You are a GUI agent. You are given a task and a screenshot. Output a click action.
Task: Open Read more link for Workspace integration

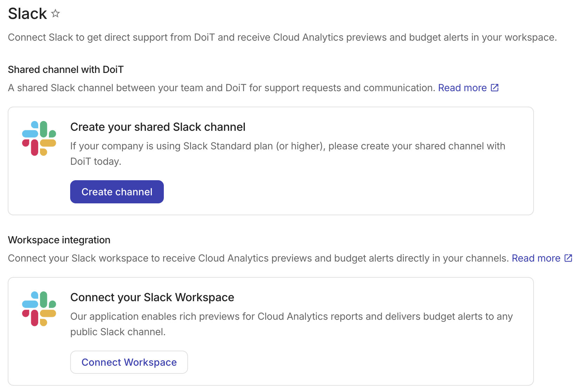536,258
